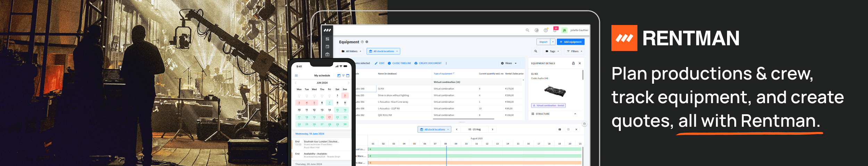The width and height of the screenshot is (868, 166).
Task: Click CLOSE TIMELINE button
Action: [x=399, y=63]
